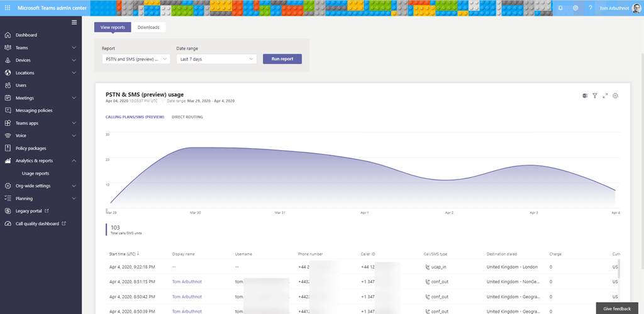Viewport: 644px width, 314px height.
Task: Open the Tom Arbuthnot display name link
Action: click(x=188, y=282)
